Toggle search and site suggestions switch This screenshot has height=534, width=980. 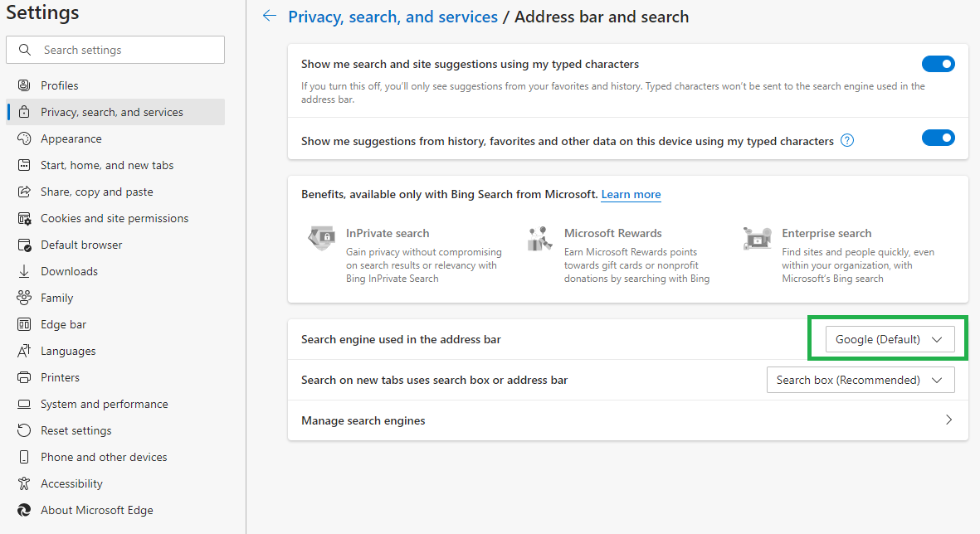(939, 64)
